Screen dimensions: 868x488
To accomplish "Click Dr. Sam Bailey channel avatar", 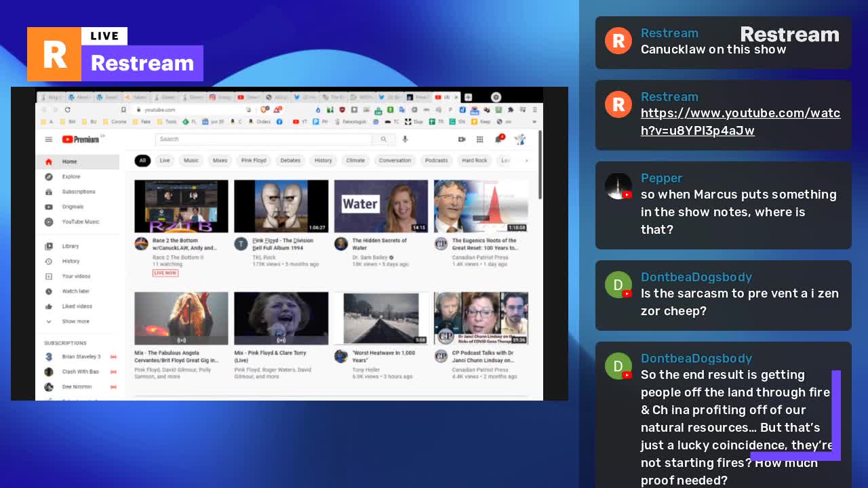I will 340,244.
